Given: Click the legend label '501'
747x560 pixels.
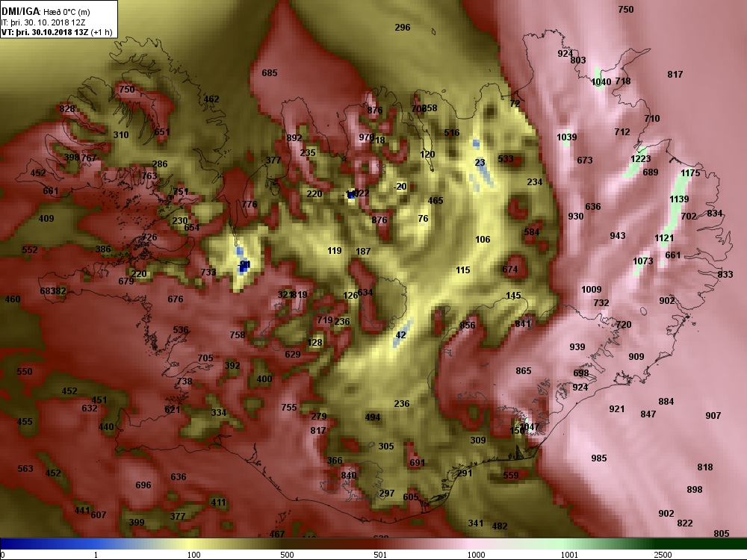Looking at the screenshot, I should (x=380, y=555).
